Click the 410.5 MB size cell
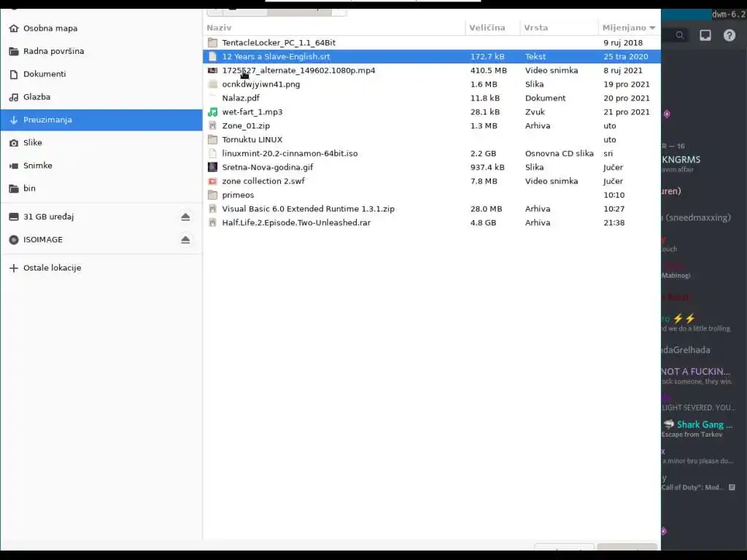Image resolution: width=747 pixels, height=560 pixels. click(488, 70)
